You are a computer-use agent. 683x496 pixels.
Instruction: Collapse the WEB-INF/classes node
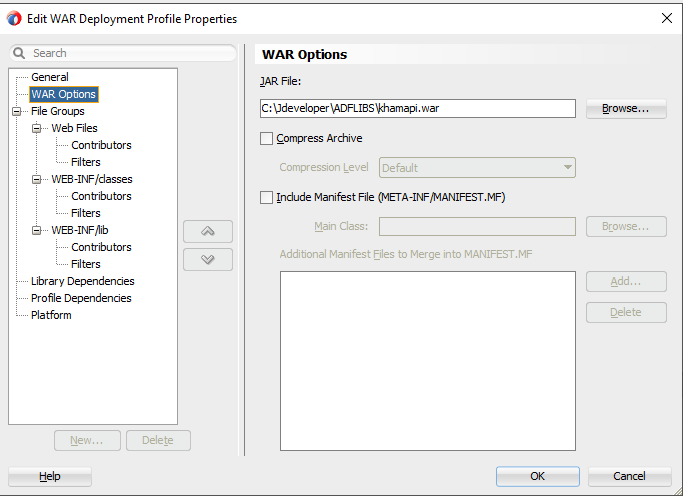(x=37, y=179)
